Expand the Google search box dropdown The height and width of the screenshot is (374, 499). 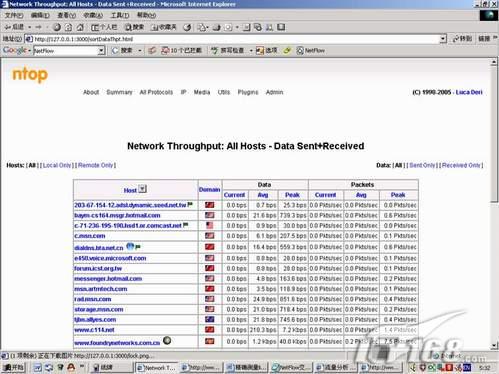(x=101, y=51)
